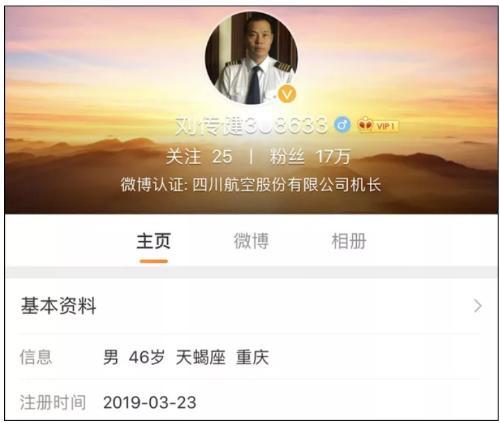Tap the circular profile avatar photo
The height and width of the screenshot is (423, 500).
[252, 58]
